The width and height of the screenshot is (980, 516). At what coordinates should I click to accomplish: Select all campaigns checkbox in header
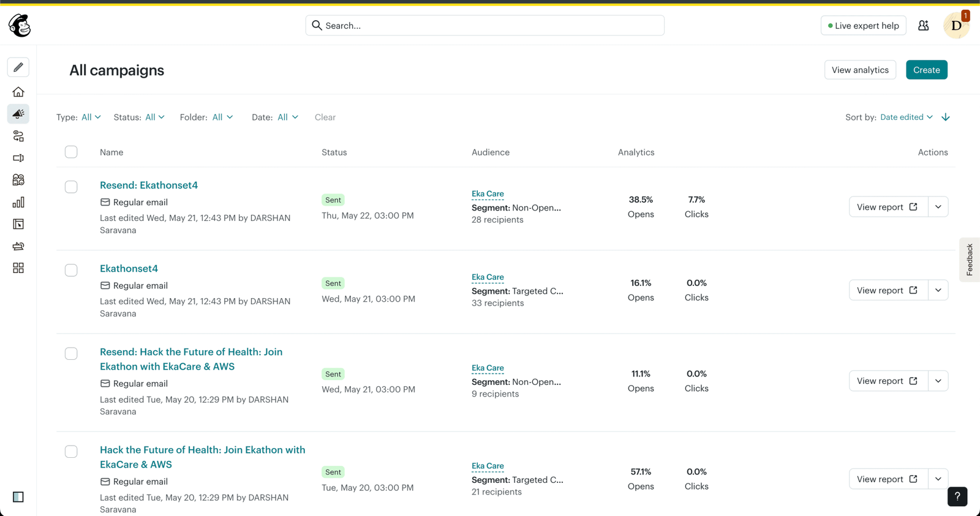coord(71,152)
